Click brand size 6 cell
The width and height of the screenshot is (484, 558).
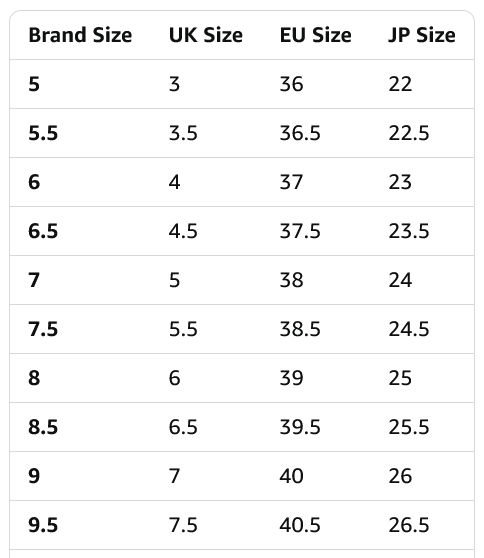[x=34, y=182]
